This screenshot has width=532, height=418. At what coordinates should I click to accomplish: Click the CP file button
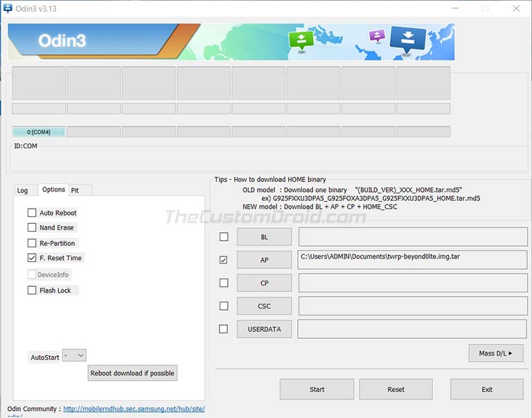(x=265, y=284)
